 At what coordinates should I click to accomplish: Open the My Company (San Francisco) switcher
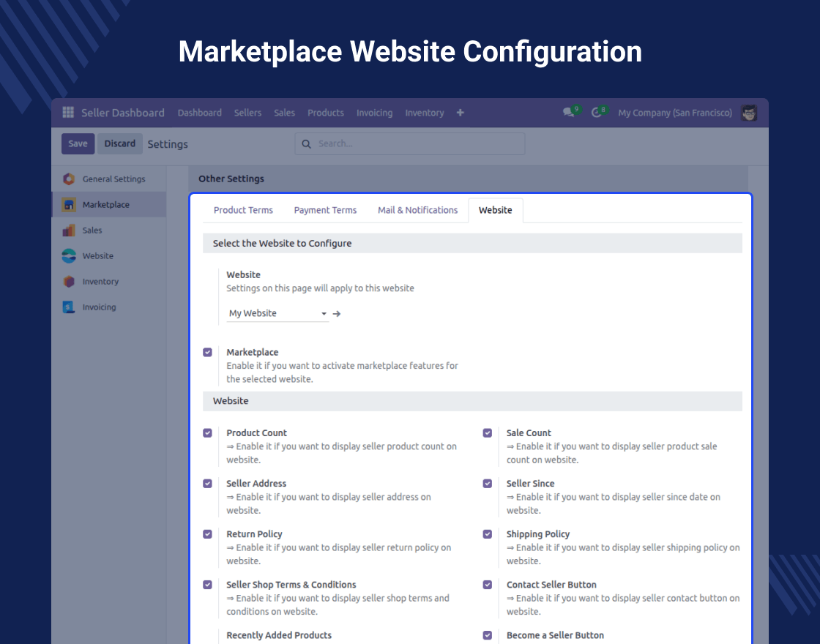pyautogui.click(x=675, y=113)
